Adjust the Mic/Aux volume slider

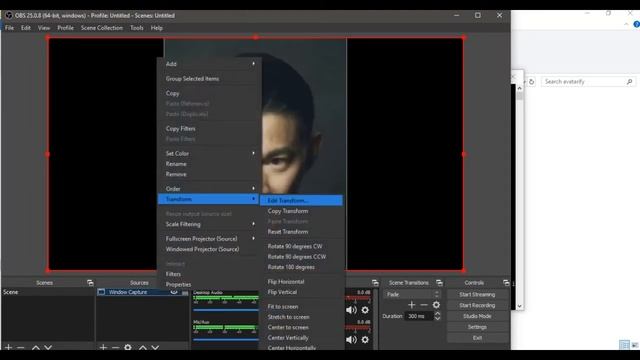point(226,339)
